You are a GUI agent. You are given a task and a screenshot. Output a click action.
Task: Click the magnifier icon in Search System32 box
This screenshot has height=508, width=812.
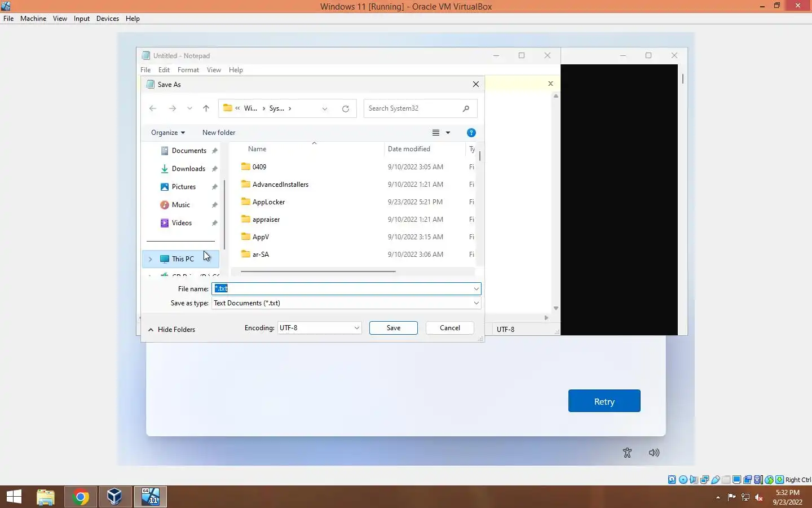pos(466,108)
